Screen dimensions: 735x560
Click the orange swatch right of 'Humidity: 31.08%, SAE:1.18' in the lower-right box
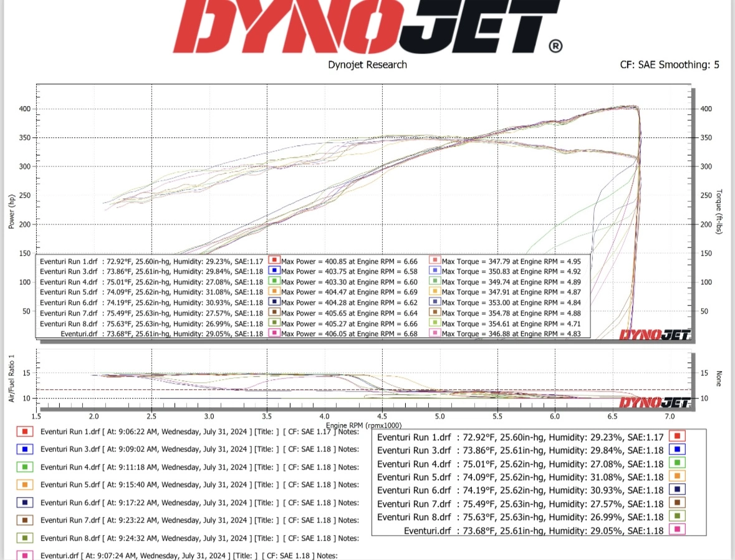click(677, 476)
